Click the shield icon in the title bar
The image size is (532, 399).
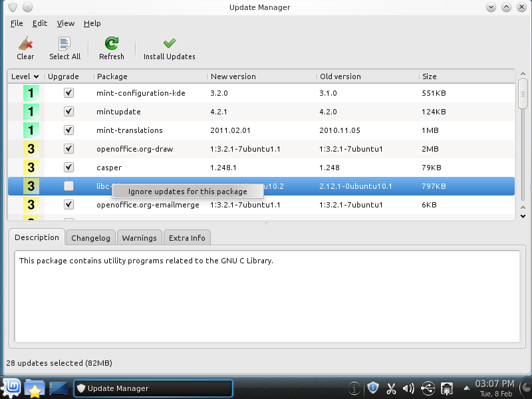click(13, 7)
